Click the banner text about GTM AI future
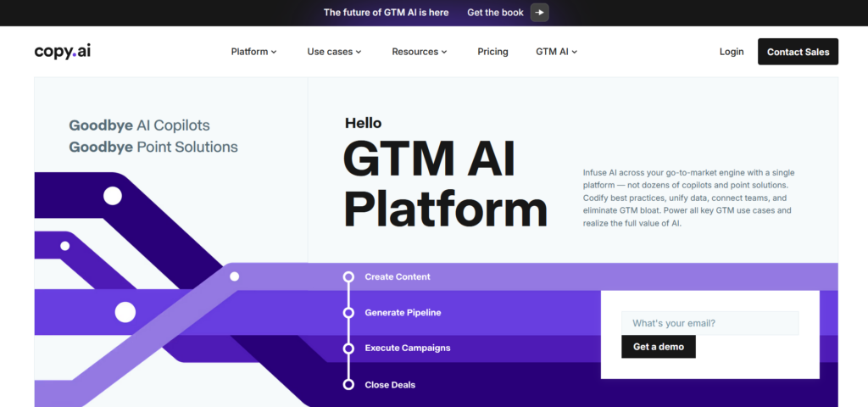Screen dimensions: 868x407 pos(387,13)
